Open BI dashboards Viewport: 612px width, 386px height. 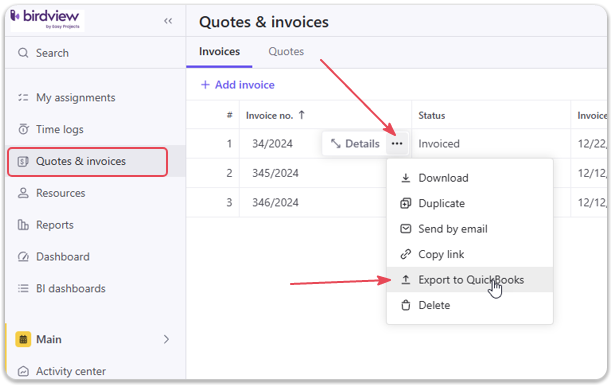[71, 288]
